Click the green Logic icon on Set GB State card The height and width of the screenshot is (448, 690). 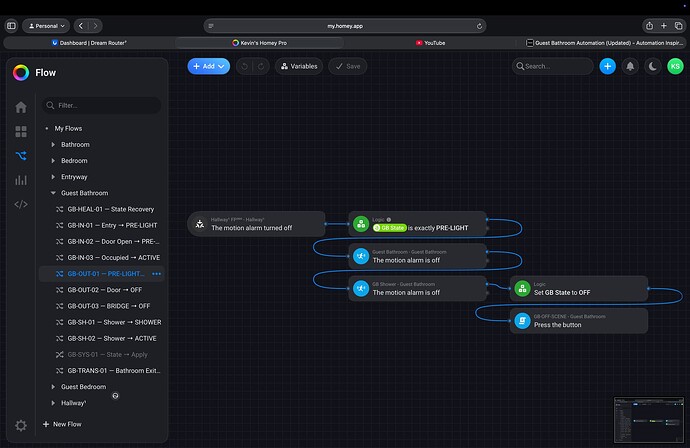click(522, 289)
